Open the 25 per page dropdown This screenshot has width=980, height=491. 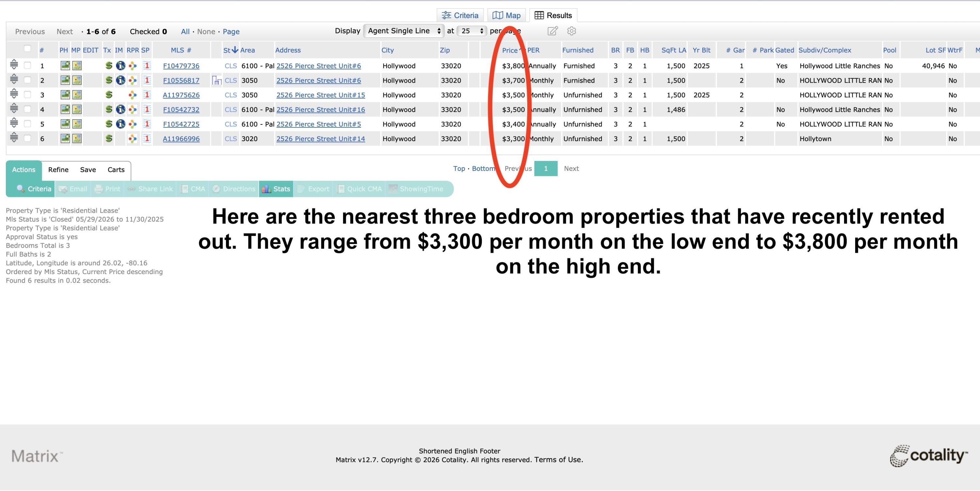click(x=472, y=31)
